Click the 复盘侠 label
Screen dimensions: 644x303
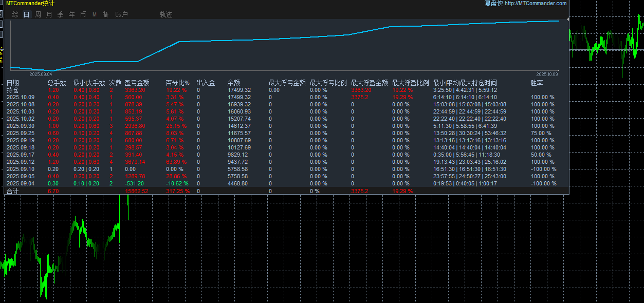tap(493, 4)
